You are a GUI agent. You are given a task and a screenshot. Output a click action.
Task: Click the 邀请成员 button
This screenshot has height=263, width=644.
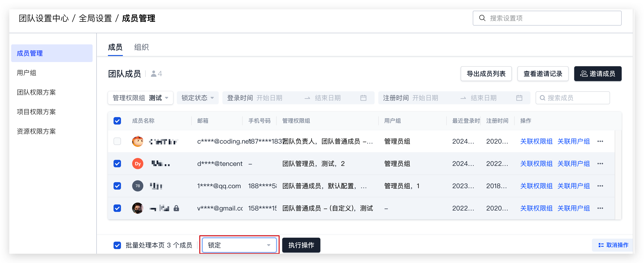[x=598, y=74]
